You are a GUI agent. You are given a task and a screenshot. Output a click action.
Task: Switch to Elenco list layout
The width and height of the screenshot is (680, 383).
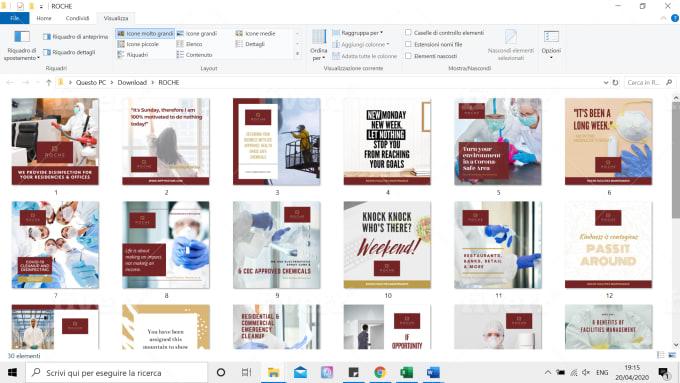click(190, 44)
